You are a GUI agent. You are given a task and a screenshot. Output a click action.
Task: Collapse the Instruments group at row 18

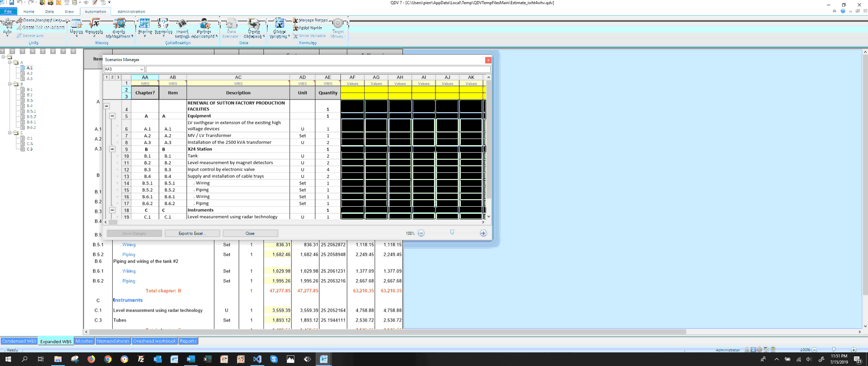tap(112, 210)
